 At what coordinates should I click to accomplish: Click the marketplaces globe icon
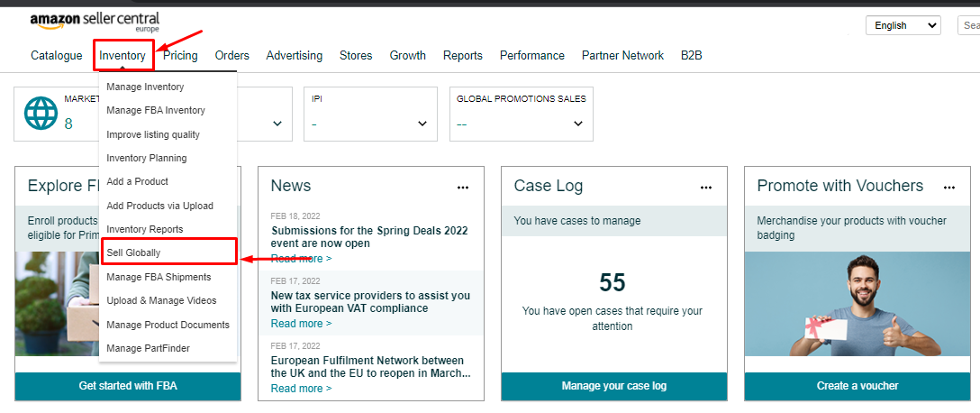pos(41,114)
